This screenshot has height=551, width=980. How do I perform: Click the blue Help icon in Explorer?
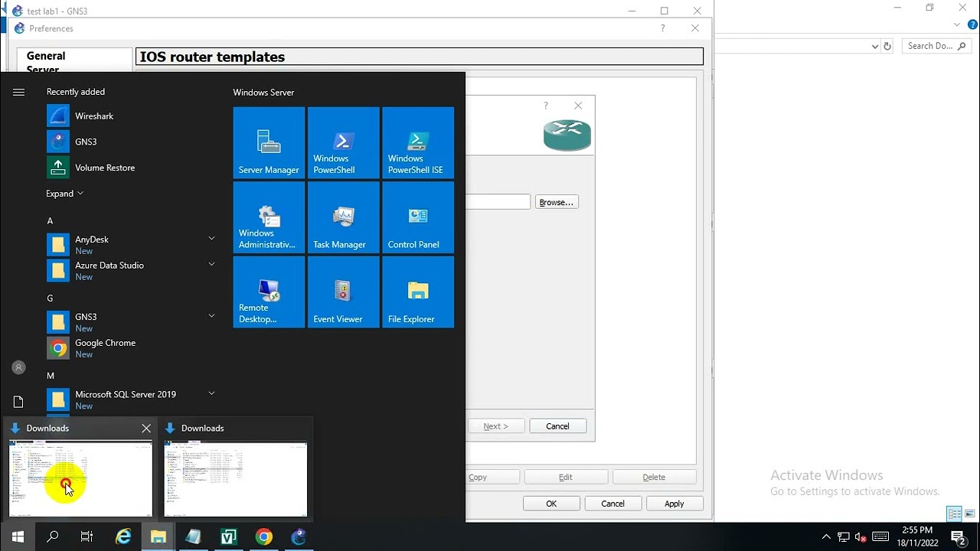click(973, 25)
